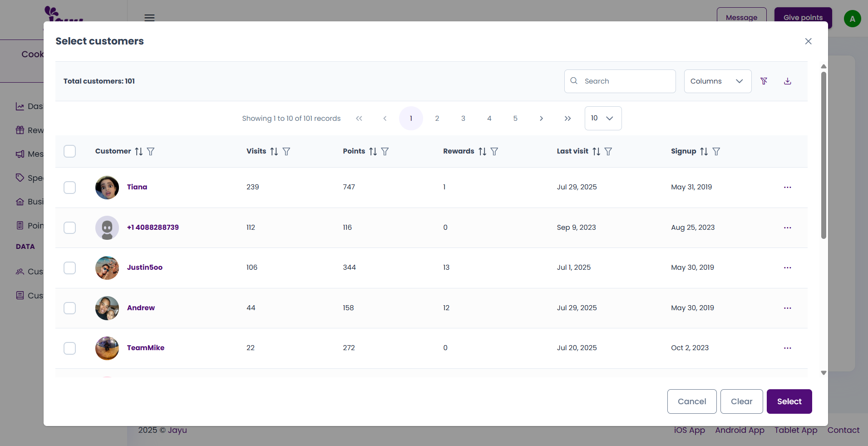
Task: Select Andrew's row checkbox
Action: coord(70,308)
